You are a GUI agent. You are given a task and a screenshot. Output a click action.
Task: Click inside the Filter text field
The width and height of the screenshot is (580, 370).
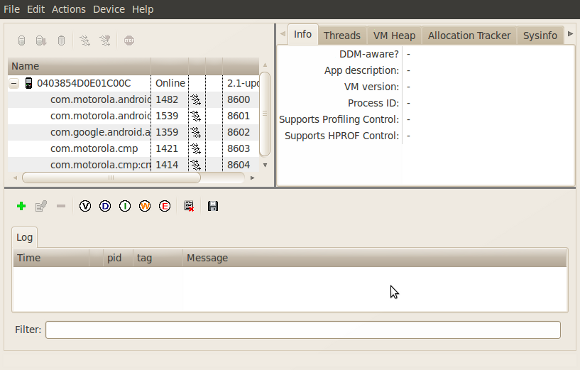tap(303, 330)
